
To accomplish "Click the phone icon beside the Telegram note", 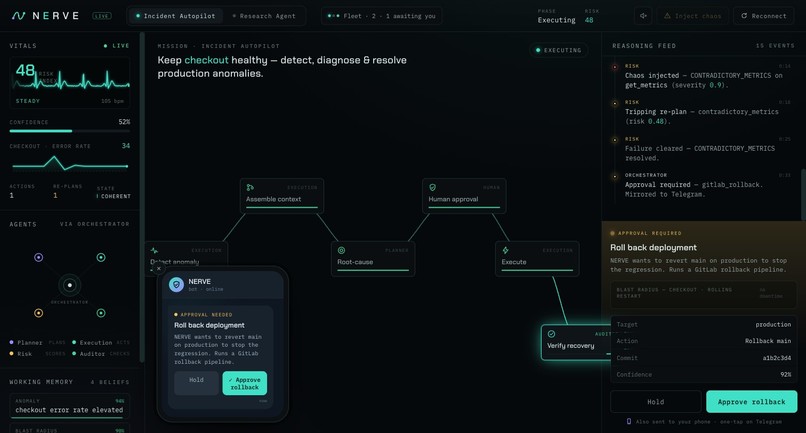I will point(629,421).
